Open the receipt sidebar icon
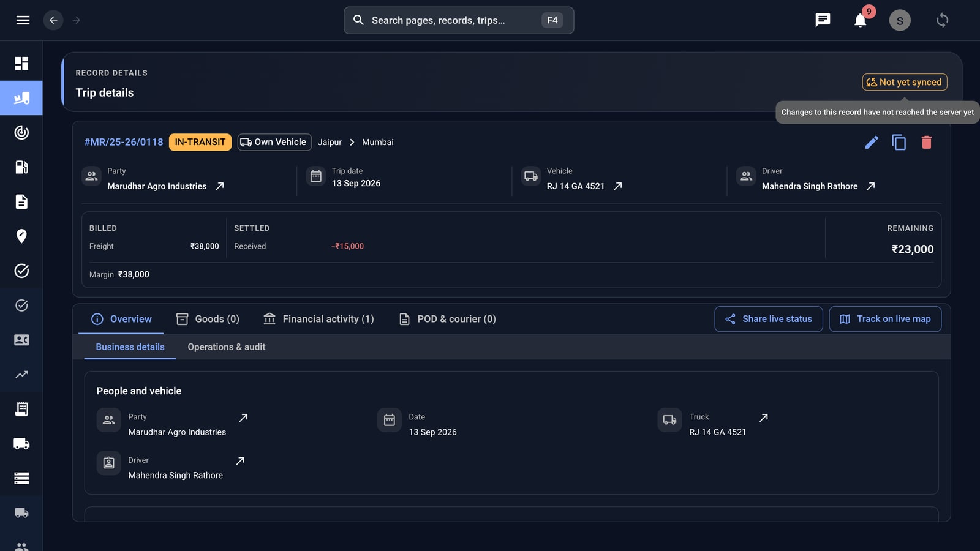This screenshot has width=980, height=551. (21, 409)
